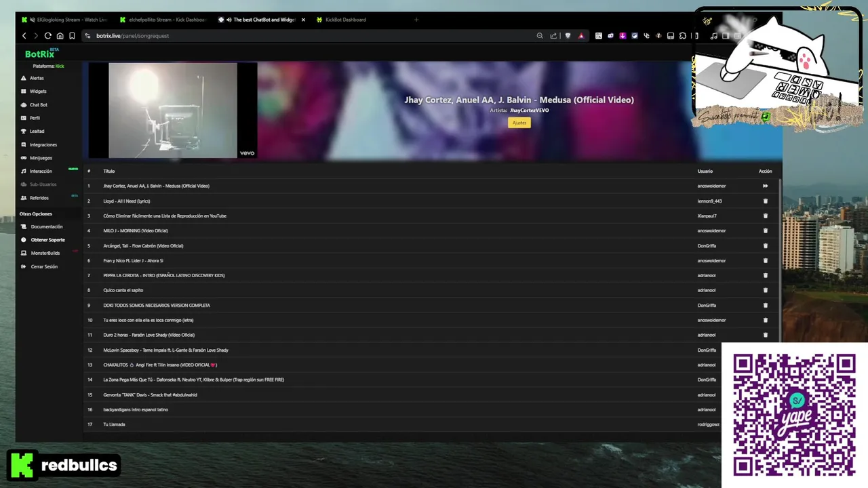
Task: Remove the PEPPA LA CERDITA intro request
Action: point(766,275)
